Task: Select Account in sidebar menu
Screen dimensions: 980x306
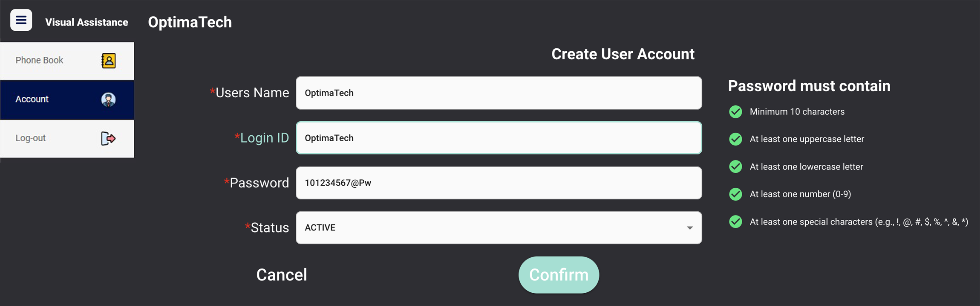Action: [x=67, y=99]
